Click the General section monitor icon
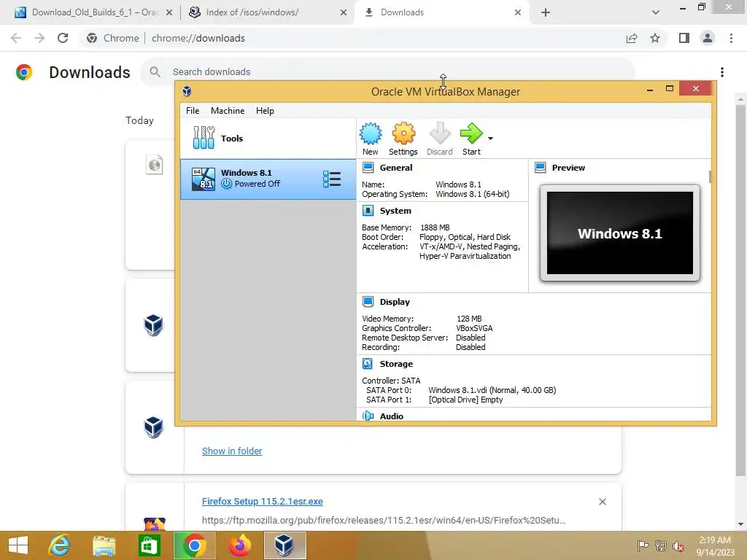This screenshot has width=747, height=560. click(x=368, y=168)
